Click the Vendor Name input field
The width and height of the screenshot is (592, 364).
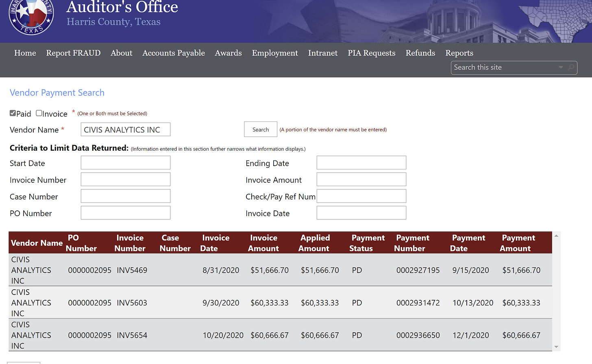126,130
